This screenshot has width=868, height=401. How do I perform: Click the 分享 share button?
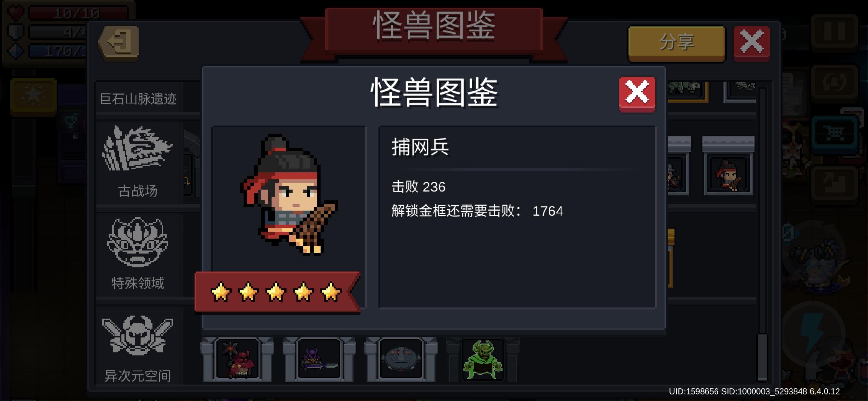[x=677, y=43]
